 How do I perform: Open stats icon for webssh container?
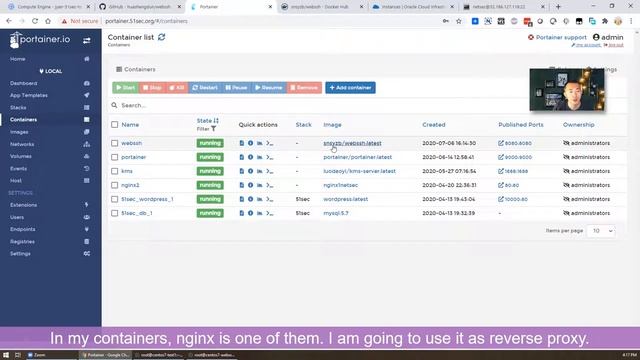260,143
